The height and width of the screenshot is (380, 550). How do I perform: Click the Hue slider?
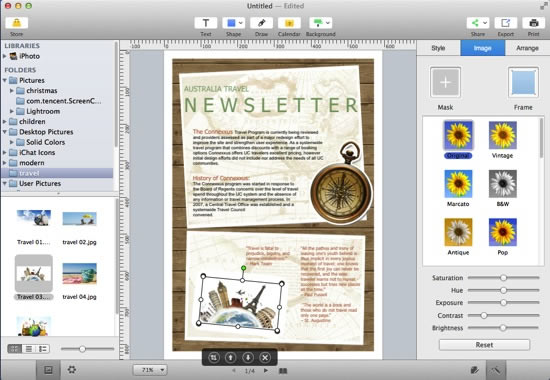503,290
